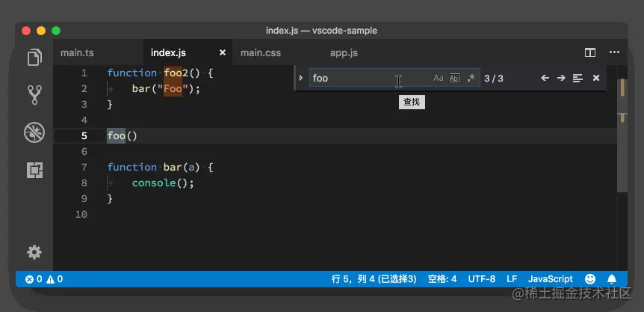
Task: Click the 3 / 3 match count
Action: pyautogui.click(x=493, y=78)
